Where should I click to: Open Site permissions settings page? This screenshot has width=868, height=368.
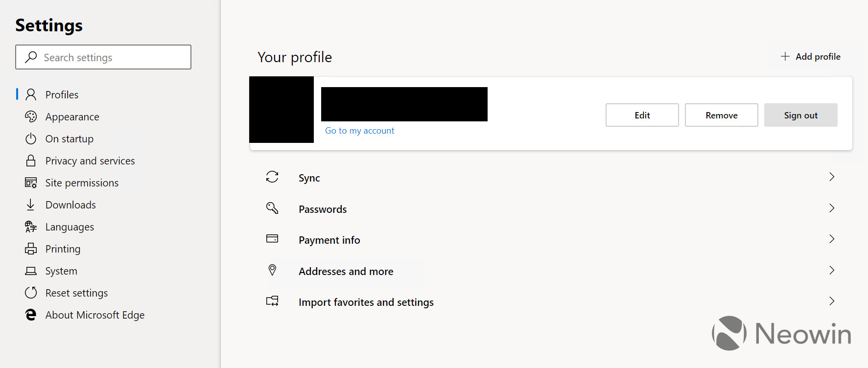click(x=82, y=183)
